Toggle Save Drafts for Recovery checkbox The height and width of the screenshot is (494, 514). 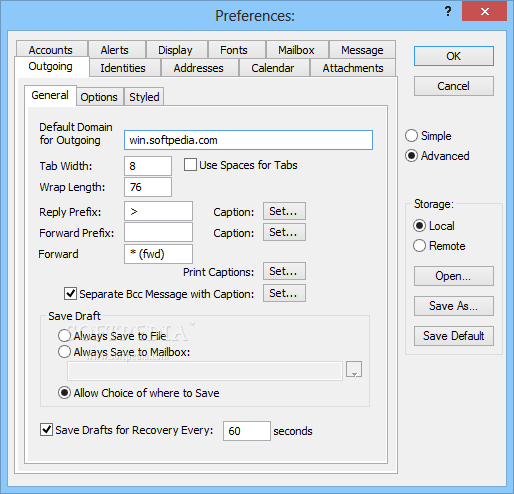pyautogui.click(x=46, y=430)
